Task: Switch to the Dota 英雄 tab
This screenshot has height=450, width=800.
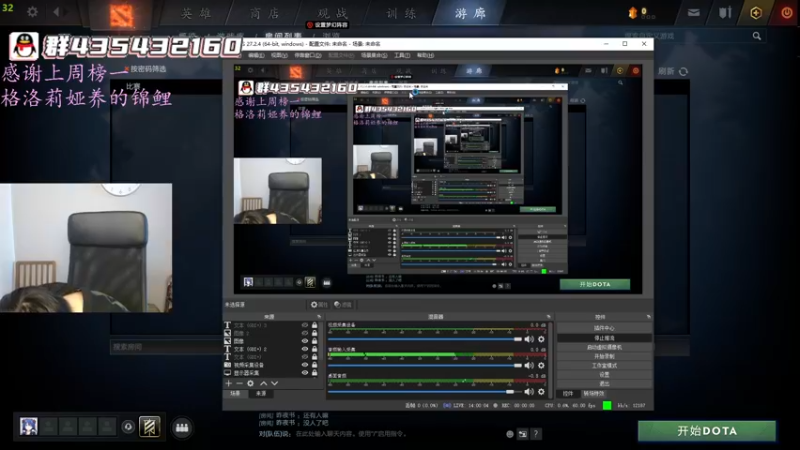Action: click(196, 13)
